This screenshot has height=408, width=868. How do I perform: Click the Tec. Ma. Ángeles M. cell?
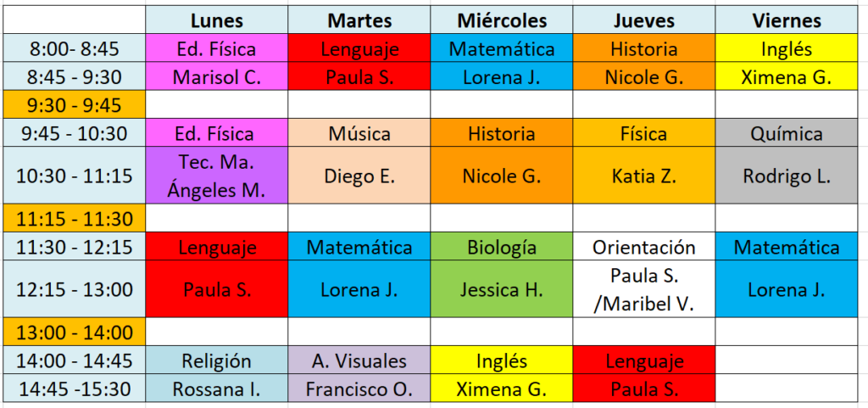coord(217,176)
